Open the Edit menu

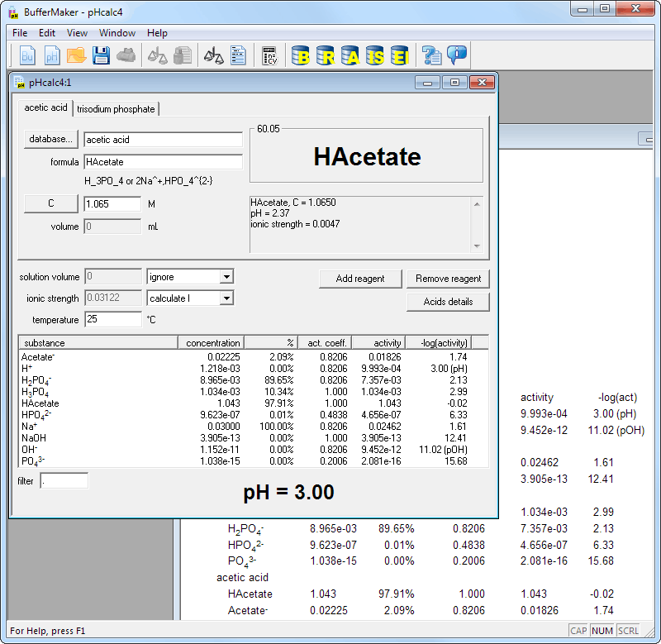click(x=47, y=33)
